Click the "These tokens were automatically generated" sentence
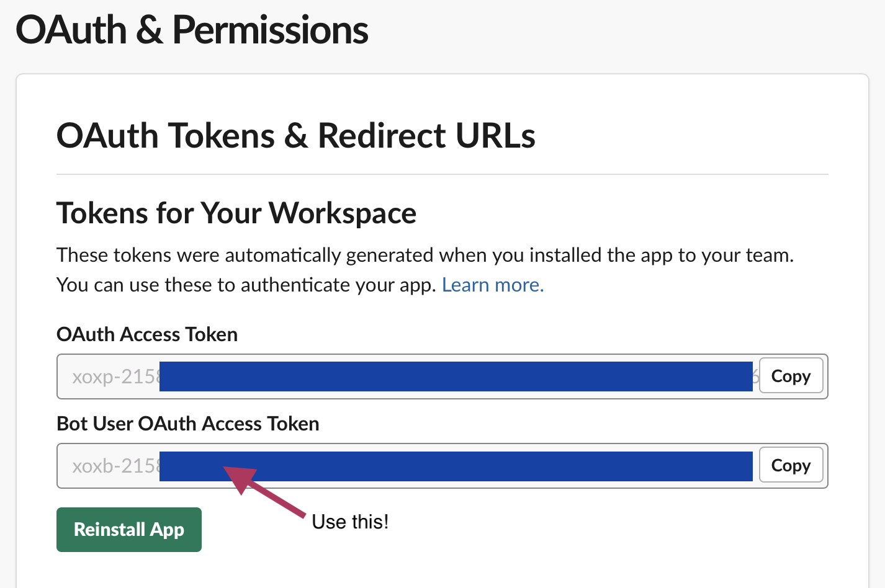This screenshot has width=885, height=588. 425,255
